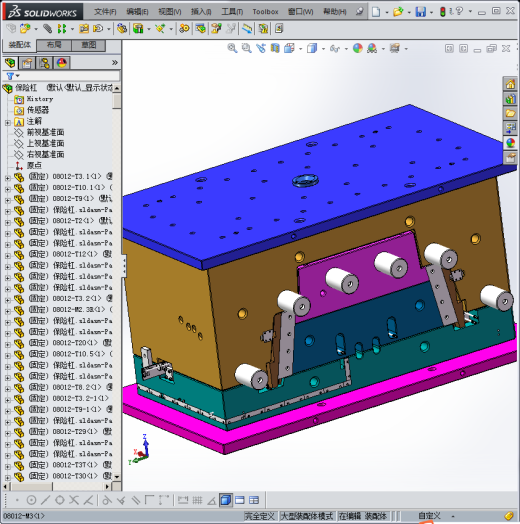The height and width of the screenshot is (524, 520).
Task: Insert a Bill of Materials
Action: (x=201, y=29)
